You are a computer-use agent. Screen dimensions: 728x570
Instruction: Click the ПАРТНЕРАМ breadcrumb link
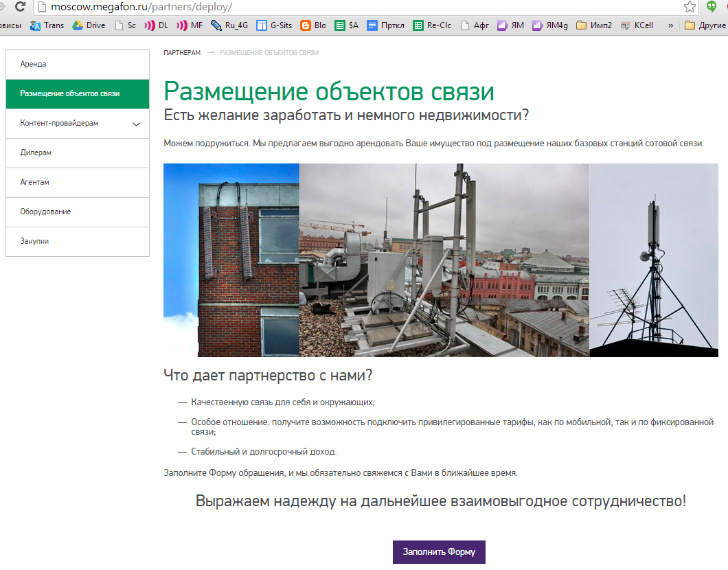(x=182, y=53)
